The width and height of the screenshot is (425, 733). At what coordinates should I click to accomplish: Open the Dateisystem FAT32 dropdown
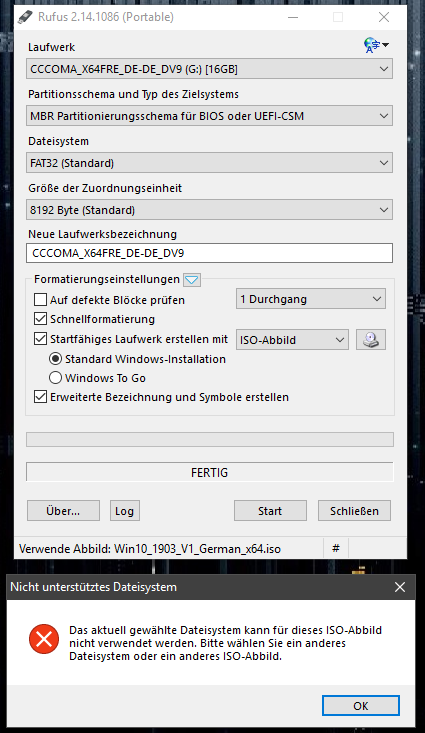click(209, 163)
